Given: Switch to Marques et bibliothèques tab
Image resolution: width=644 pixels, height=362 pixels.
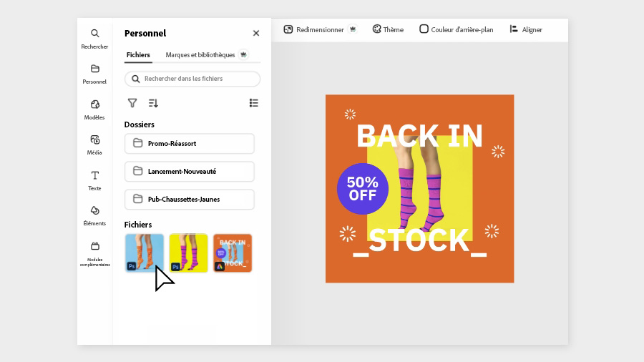Looking at the screenshot, I should click(200, 55).
